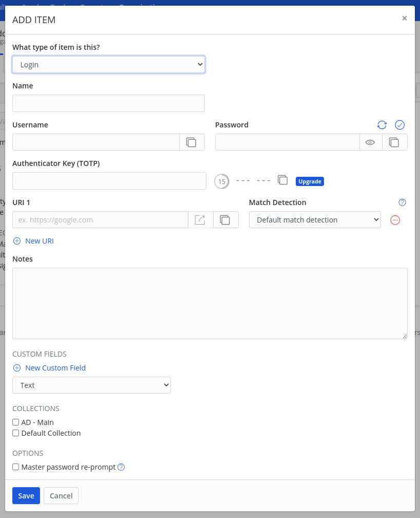Open the custom field type dropdown
This screenshot has height=518, width=420.
(x=91, y=385)
